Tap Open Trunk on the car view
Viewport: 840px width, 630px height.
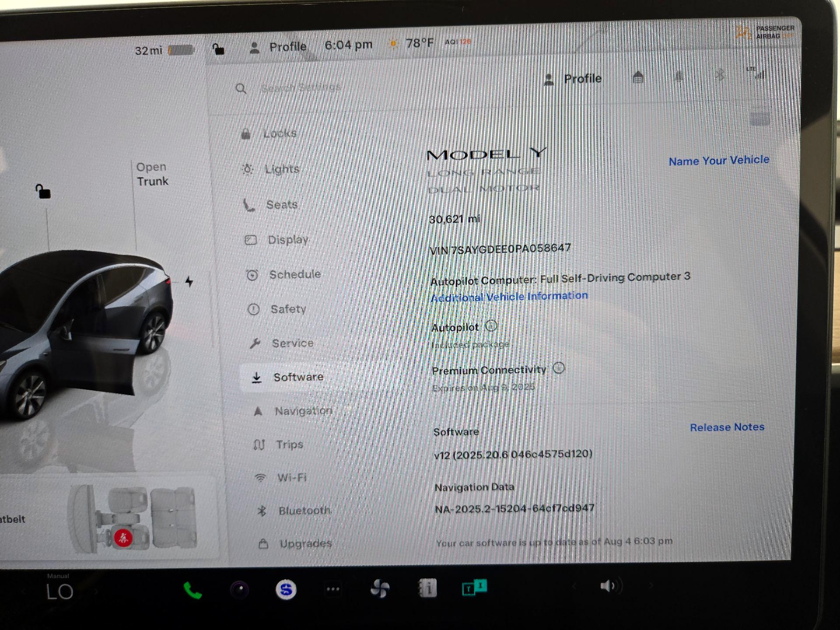152,174
